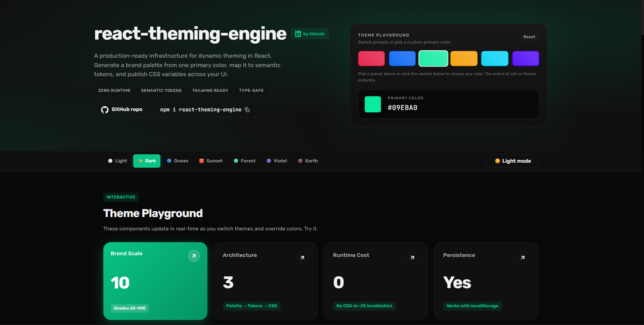This screenshot has height=325, width=644.
Task: Expand the Runtime Cost card
Action: pyautogui.click(x=412, y=258)
